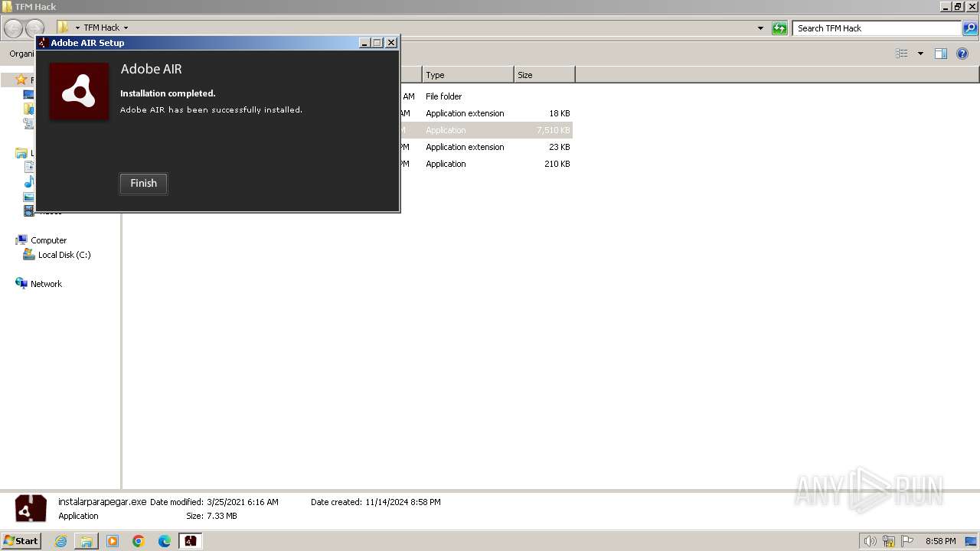Screen dimensions: 980x551
Task: Open the Pictures library icon in sidebar
Action: 29,197
